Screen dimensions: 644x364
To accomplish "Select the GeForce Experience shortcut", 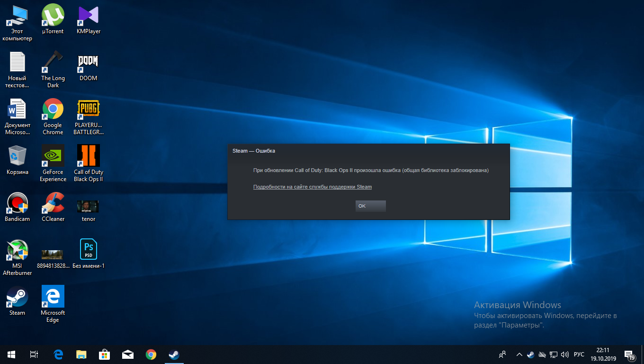I will pos(53,164).
